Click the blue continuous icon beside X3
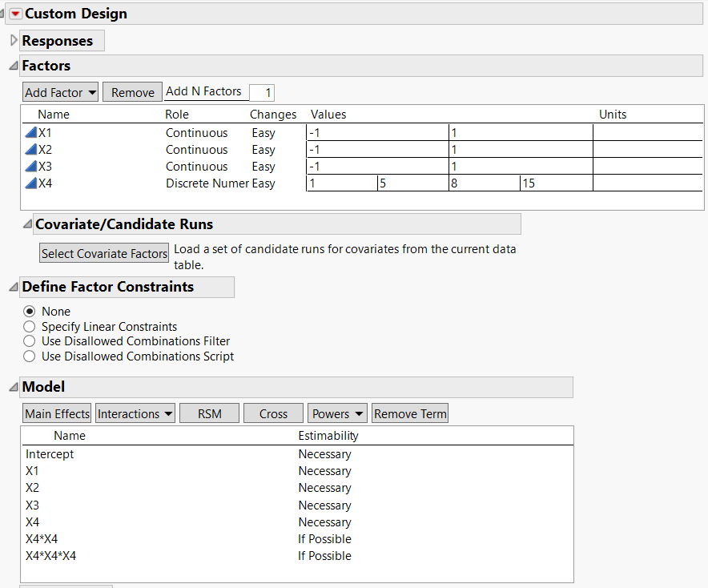 click(31, 167)
